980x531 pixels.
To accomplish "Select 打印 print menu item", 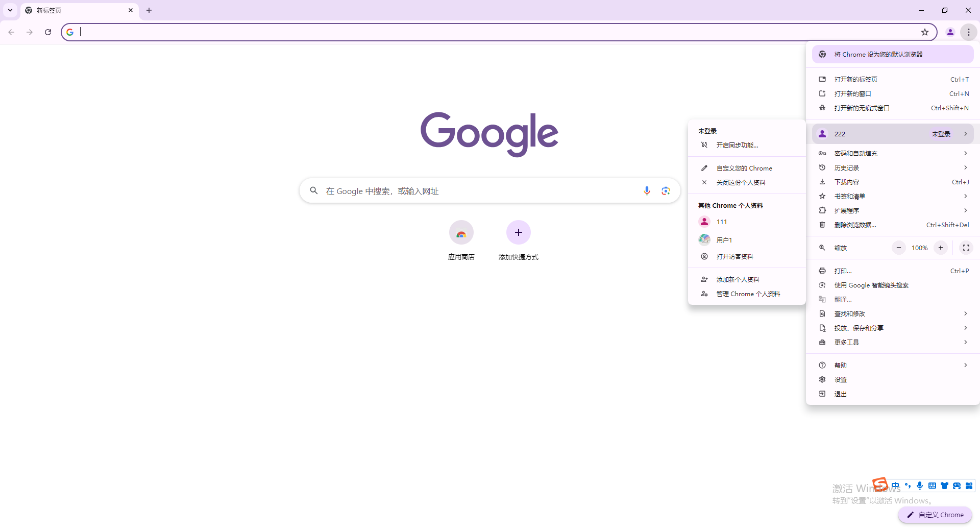I will [x=893, y=271].
